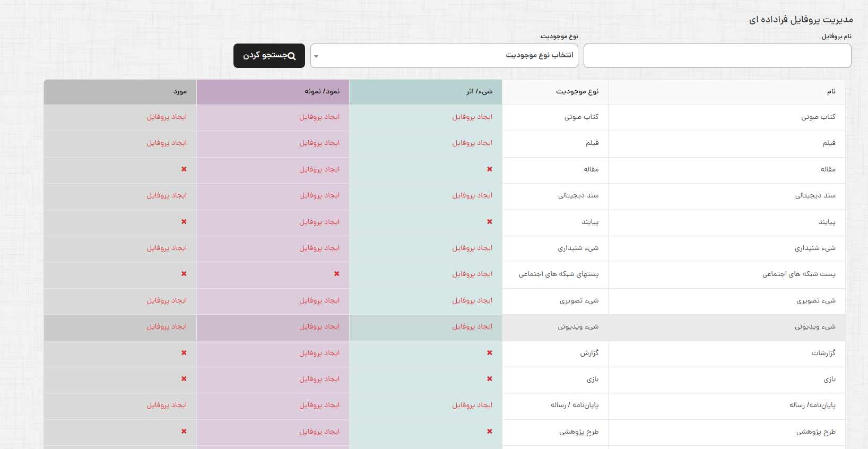
Task: Click ایجاد پروفایل for شیء تصویری under مورد
Action: pos(167,300)
